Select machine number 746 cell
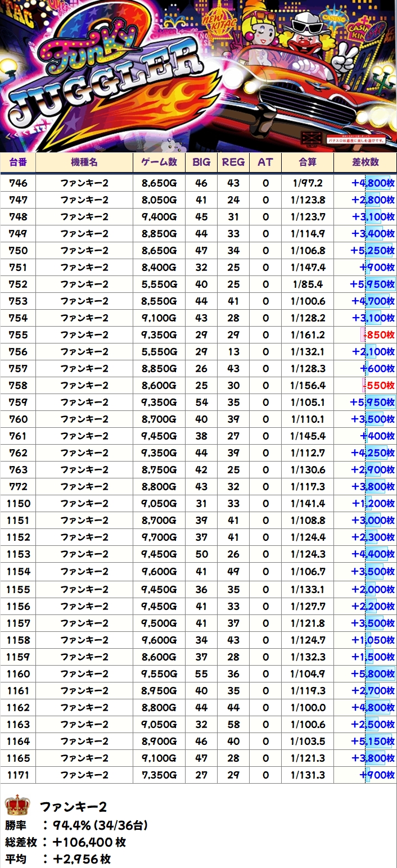This screenshot has height=868, width=397. [x=18, y=183]
